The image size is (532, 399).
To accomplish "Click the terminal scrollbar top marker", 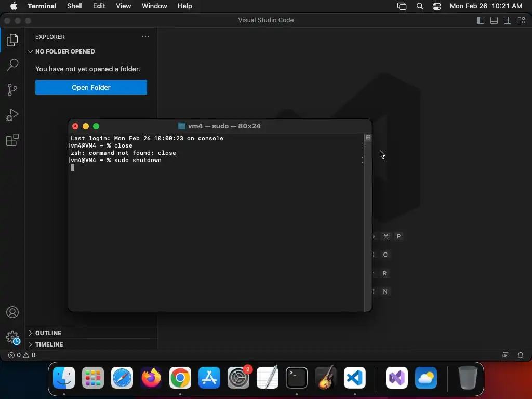I will 368,137.
